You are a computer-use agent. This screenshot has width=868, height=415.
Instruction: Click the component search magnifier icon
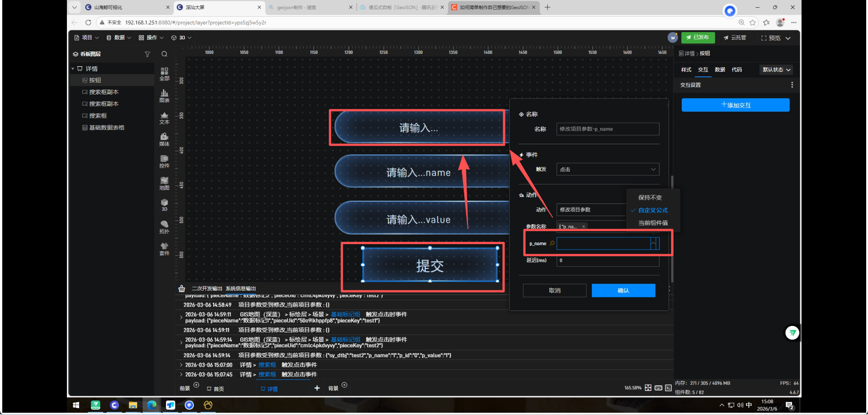pos(164,54)
